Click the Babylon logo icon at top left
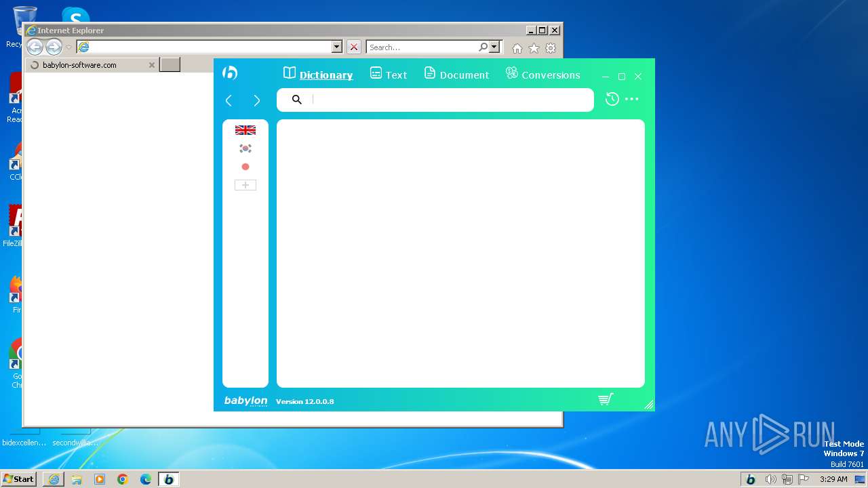The height and width of the screenshot is (488, 868). click(x=231, y=73)
